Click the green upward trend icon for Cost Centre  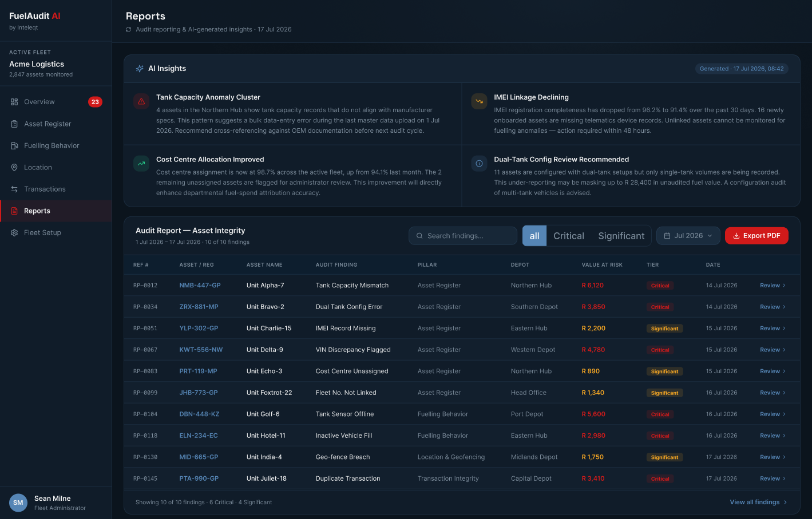tap(141, 164)
